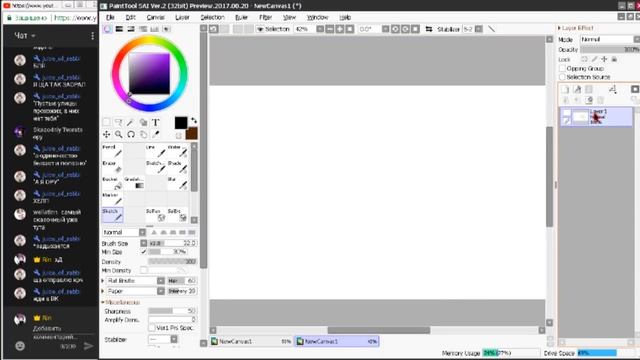This screenshot has height=360, width=640.
Task: Open the Brush Size scale dropdown
Action: pyautogui.click(x=143, y=243)
